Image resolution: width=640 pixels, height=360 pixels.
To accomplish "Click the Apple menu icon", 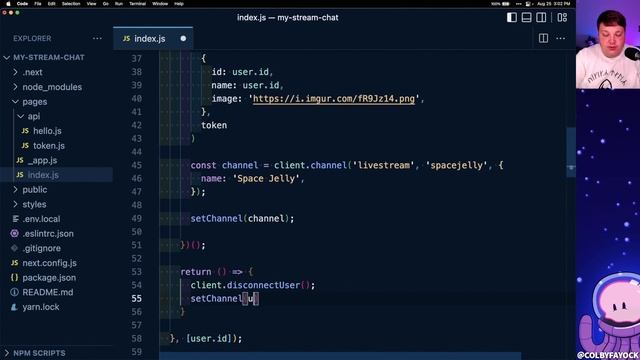I will click(8, 4).
